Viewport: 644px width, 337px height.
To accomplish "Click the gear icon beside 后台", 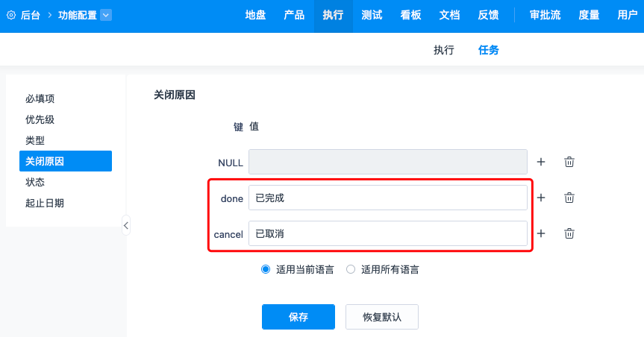I will coord(11,15).
